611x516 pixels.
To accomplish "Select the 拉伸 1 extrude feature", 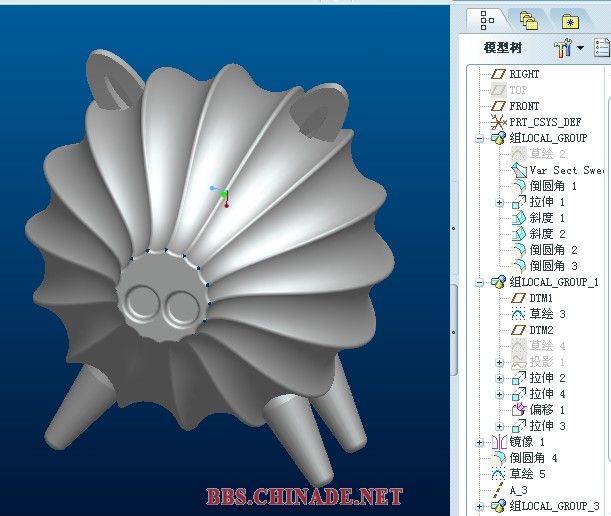I will pos(538,202).
